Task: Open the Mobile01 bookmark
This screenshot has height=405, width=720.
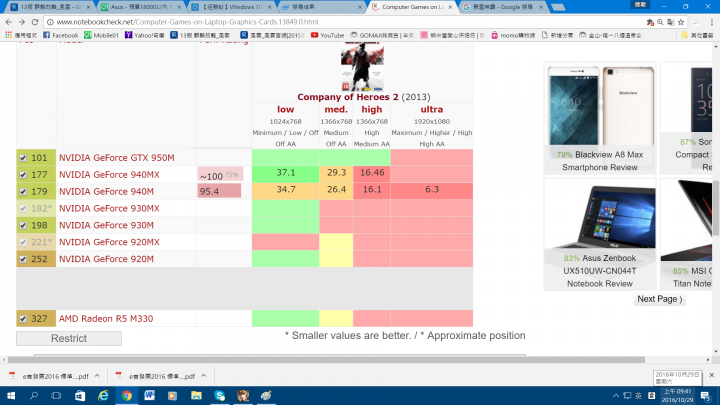Action: coord(101,35)
